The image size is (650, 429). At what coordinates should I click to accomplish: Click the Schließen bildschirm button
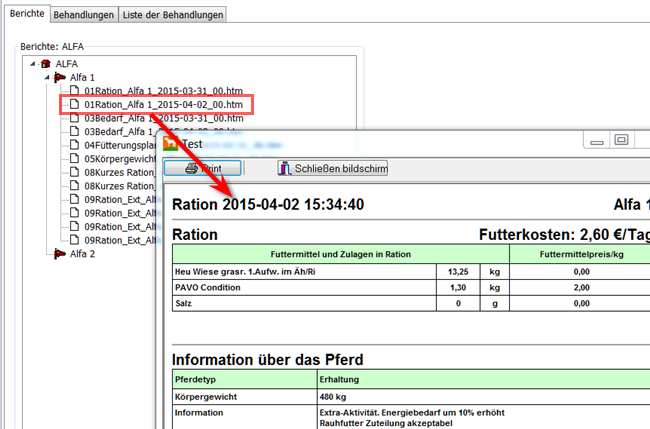pyautogui.click(x=332, y=168)
